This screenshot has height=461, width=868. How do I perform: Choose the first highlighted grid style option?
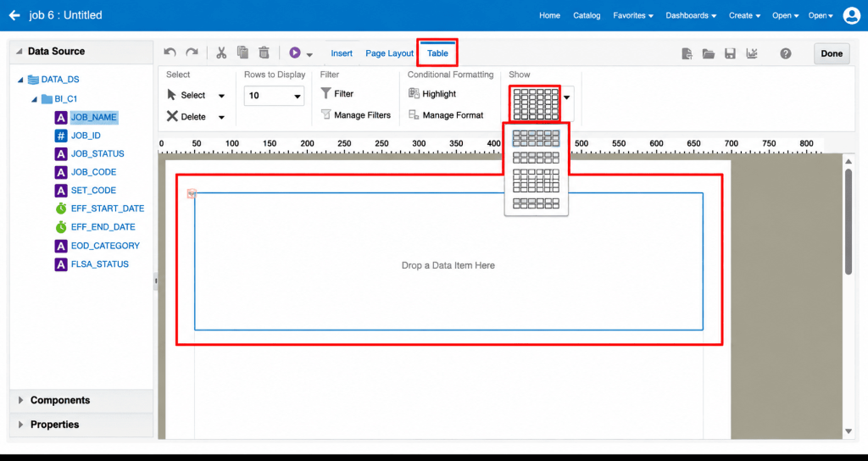tap(536, 138)
